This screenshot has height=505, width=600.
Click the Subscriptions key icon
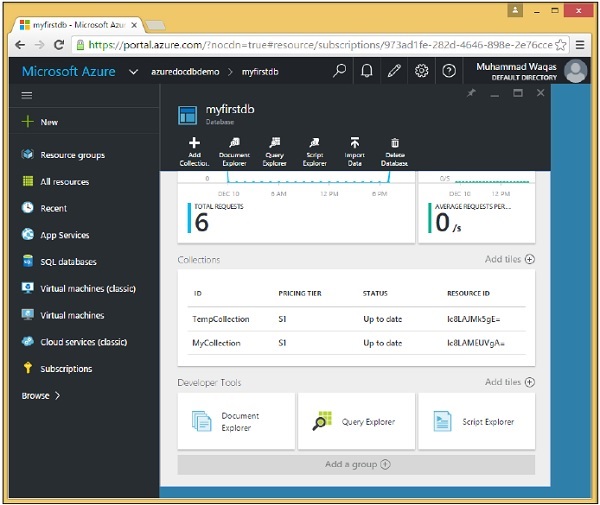[x=28, y=368]
